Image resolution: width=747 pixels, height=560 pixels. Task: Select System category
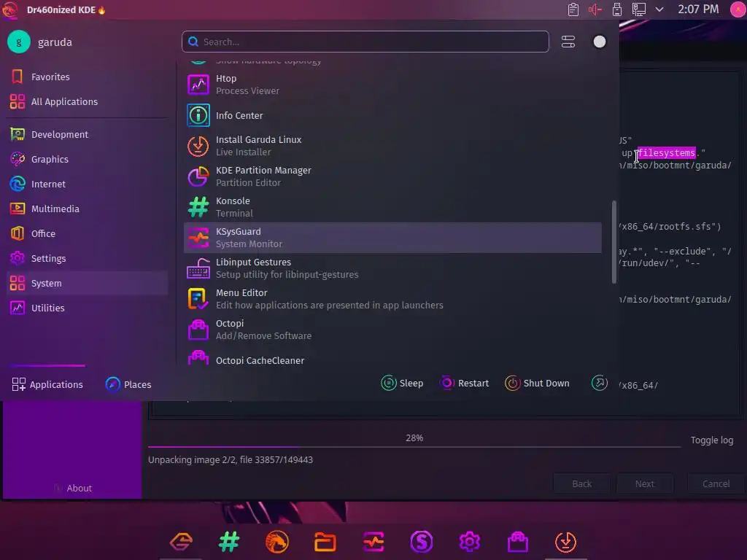pyautogui.click(x=88, y=283)
